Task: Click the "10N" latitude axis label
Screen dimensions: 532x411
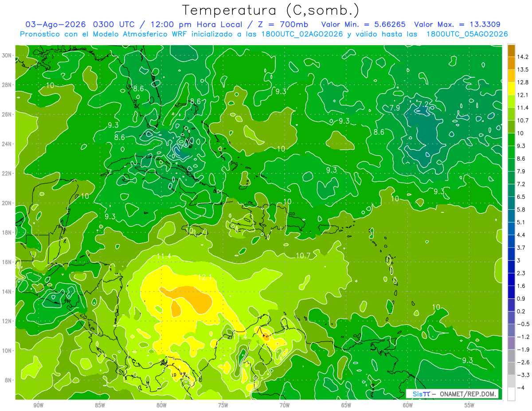Action: [8, 351]
